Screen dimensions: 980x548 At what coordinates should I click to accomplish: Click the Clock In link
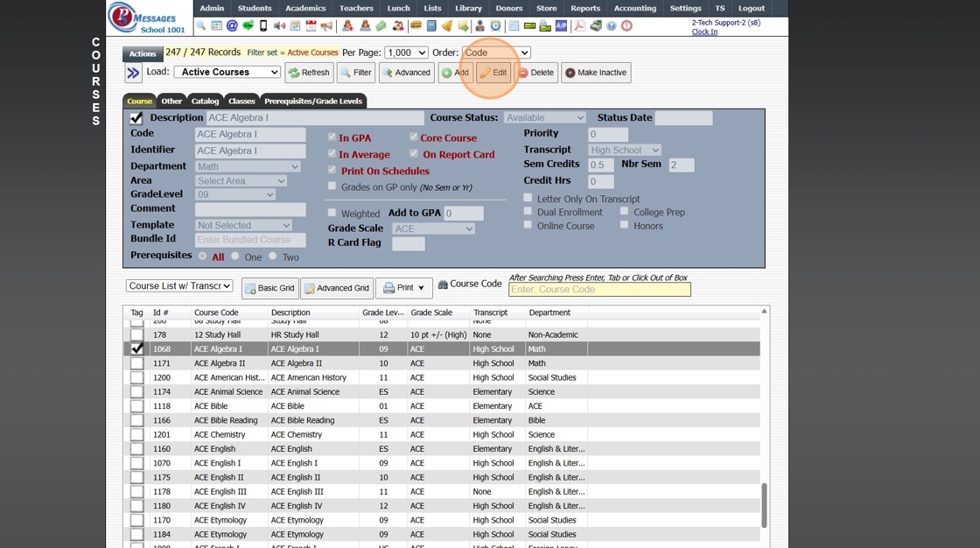[x=704, y=32]
